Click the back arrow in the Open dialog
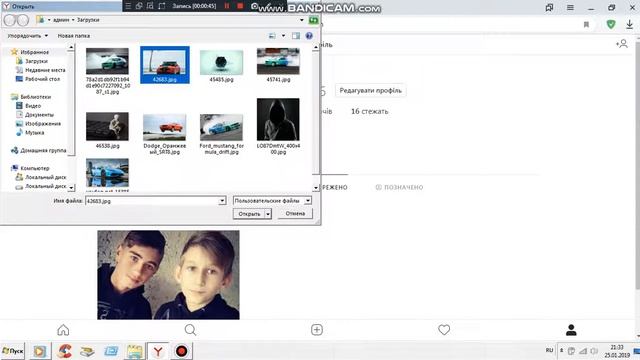 [x=10, y=20]
